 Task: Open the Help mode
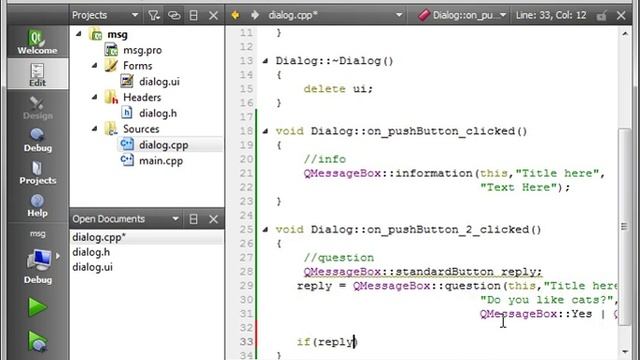[x=37, y=204]
